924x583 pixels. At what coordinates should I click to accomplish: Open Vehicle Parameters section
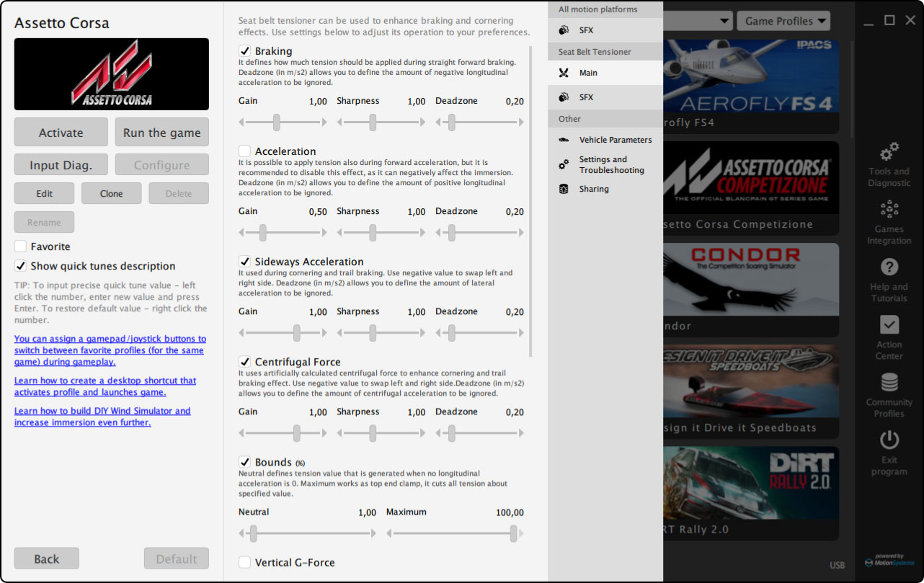[x=605, y=140]
